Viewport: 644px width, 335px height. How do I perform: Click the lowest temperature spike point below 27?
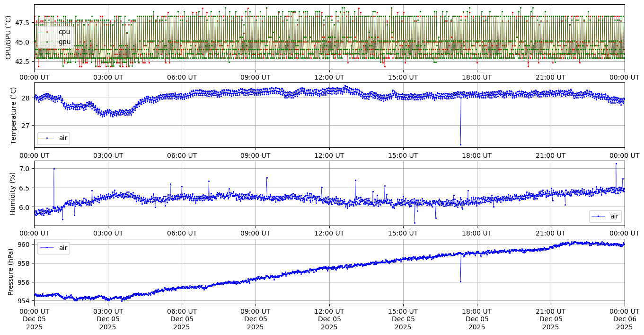[x=460, y=145]
